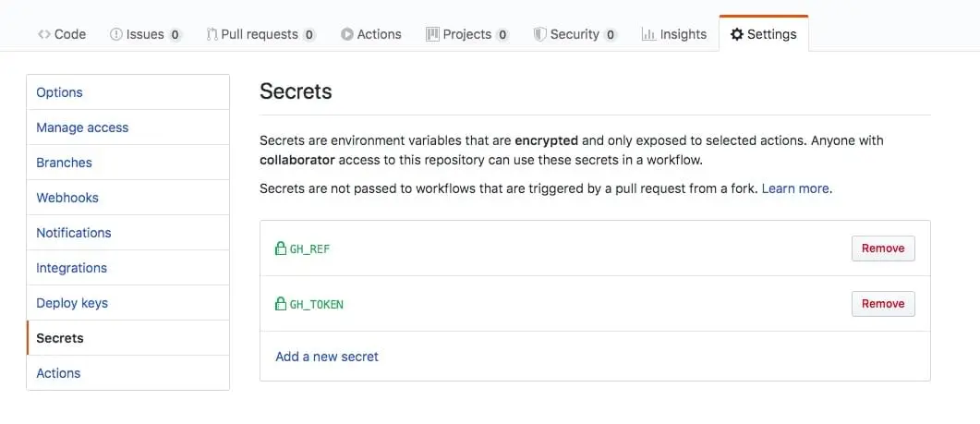Click the Insights bar chart icon
The width and height of the screenshot is (980, 424).
648,34
